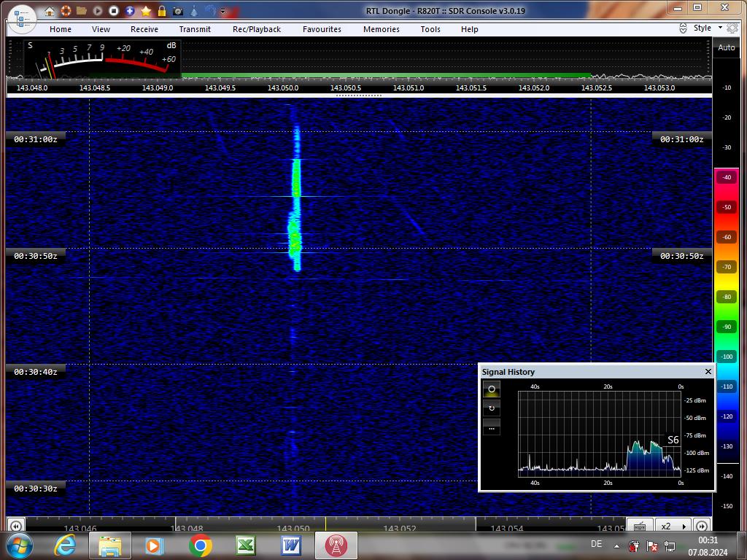Open the folder icon in quick access toolbar

(82, 10)
